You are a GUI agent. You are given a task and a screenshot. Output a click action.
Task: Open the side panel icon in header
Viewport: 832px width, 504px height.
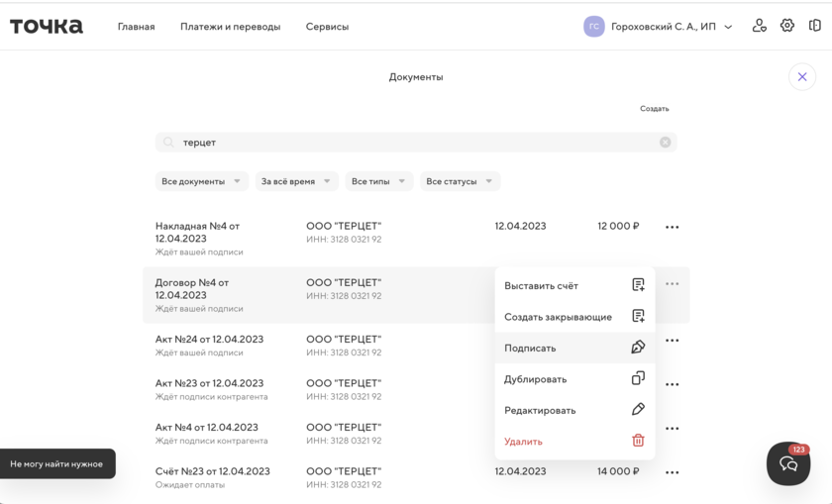[x=815, y=26]
